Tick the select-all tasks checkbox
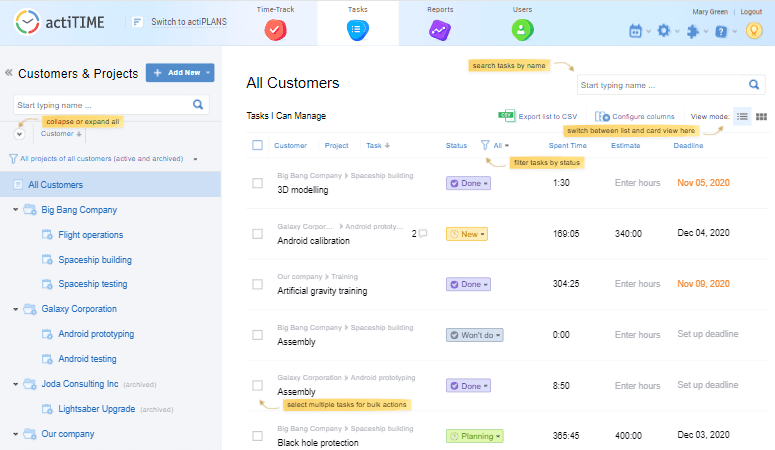 pos(258,145)
